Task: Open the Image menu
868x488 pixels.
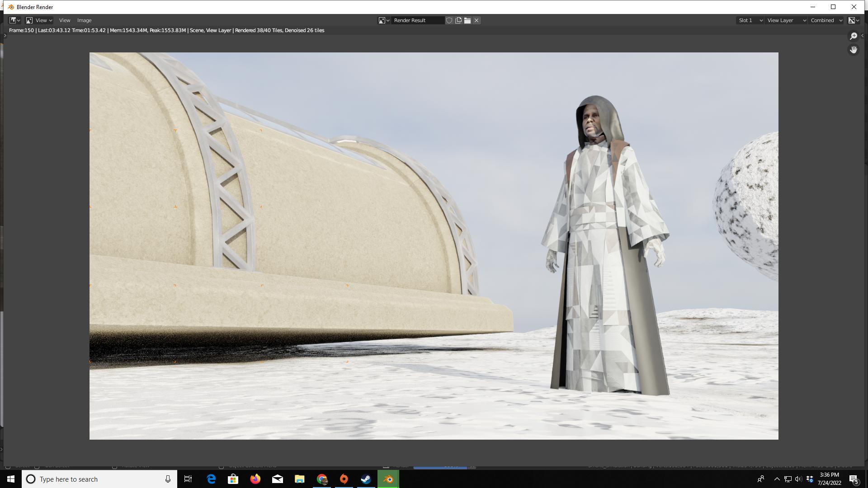Action: pos(84,20)
